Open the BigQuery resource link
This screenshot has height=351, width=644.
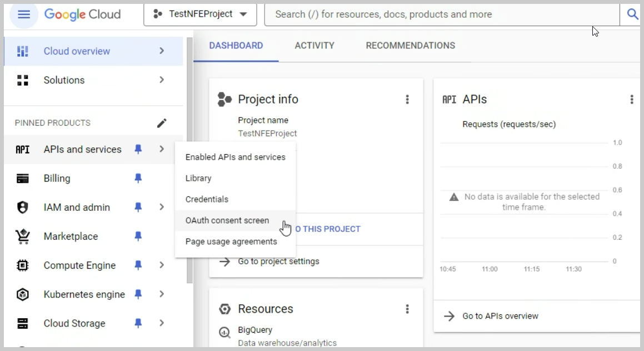pyautogui.click(x=255, y=330)
